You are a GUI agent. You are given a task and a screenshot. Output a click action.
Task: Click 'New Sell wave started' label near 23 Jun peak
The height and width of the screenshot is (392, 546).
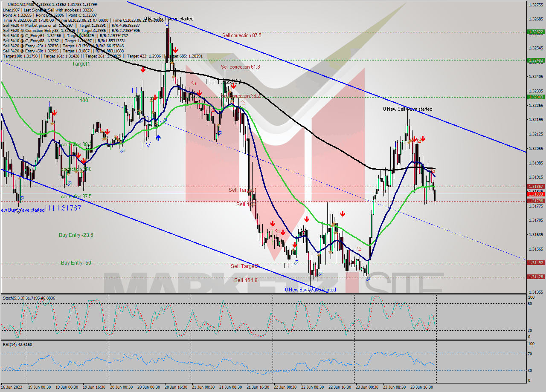[407, 109]
